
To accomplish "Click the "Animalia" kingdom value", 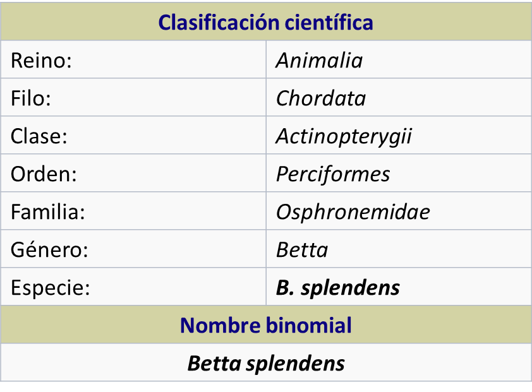I will (x=319, y=61).
